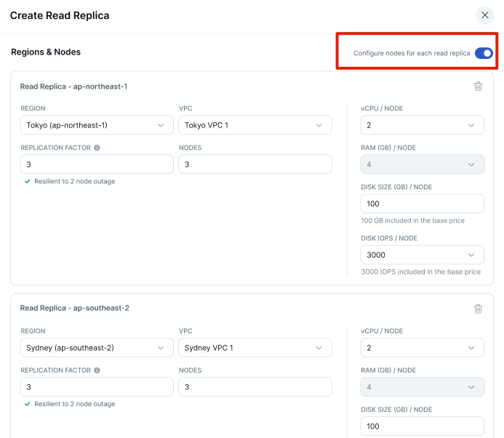504x438 pixels.
Task: Click Disk Size field in Tokyo replica
Action: coord(422,204)
